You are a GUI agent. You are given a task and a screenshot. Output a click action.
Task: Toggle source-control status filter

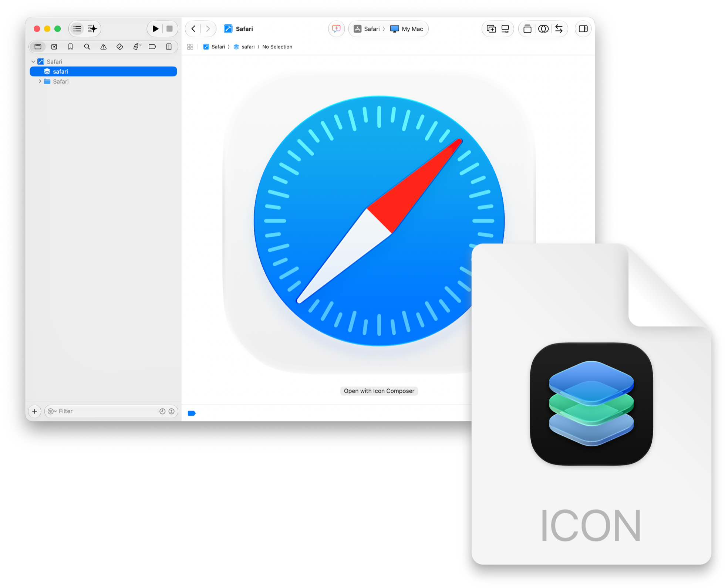coord(171,411)
